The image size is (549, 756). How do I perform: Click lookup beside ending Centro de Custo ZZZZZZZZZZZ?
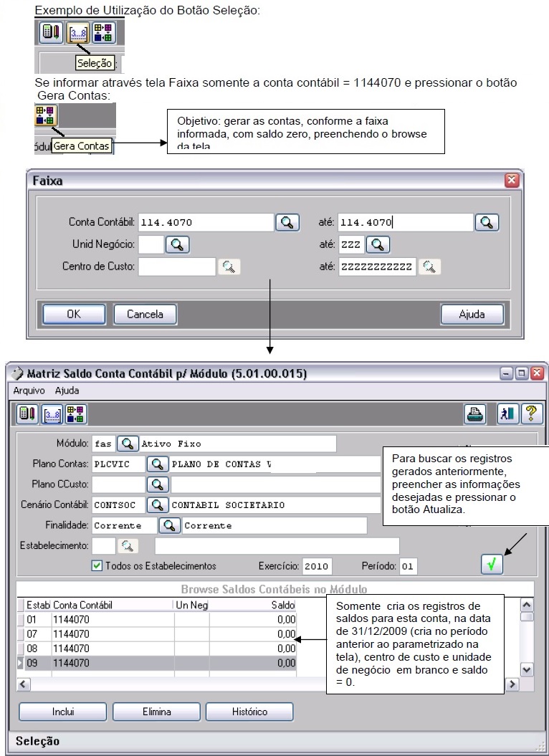pyautogui.click(x=429, y=267)
